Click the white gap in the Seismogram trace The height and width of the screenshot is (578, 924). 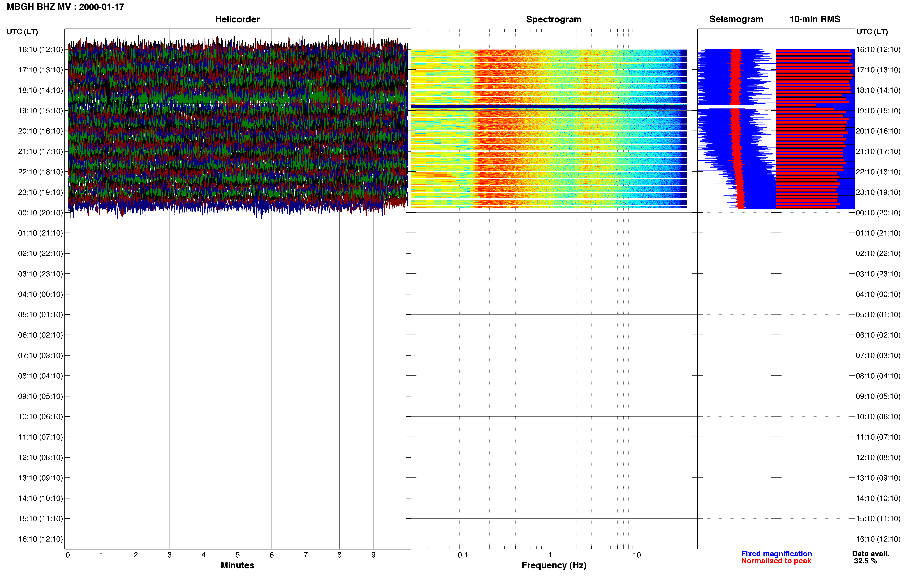pos(737,106)
